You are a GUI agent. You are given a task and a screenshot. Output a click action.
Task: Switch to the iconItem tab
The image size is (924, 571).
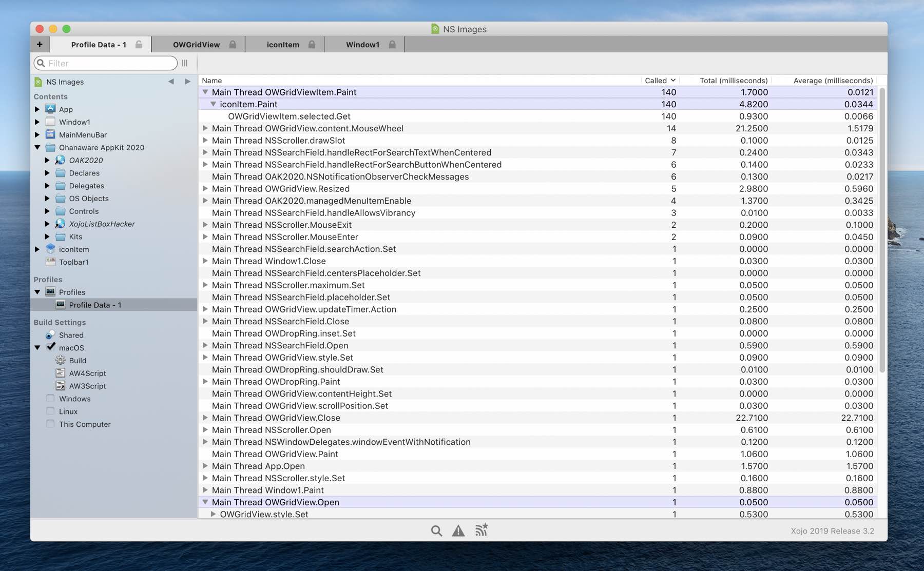(x=283, y=45)
